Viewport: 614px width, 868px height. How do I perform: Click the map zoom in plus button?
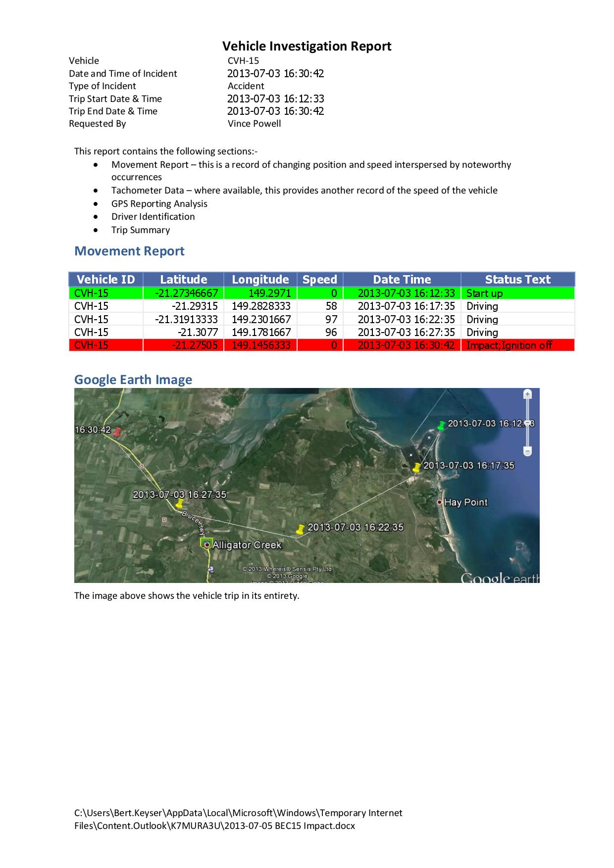point(527,394)
